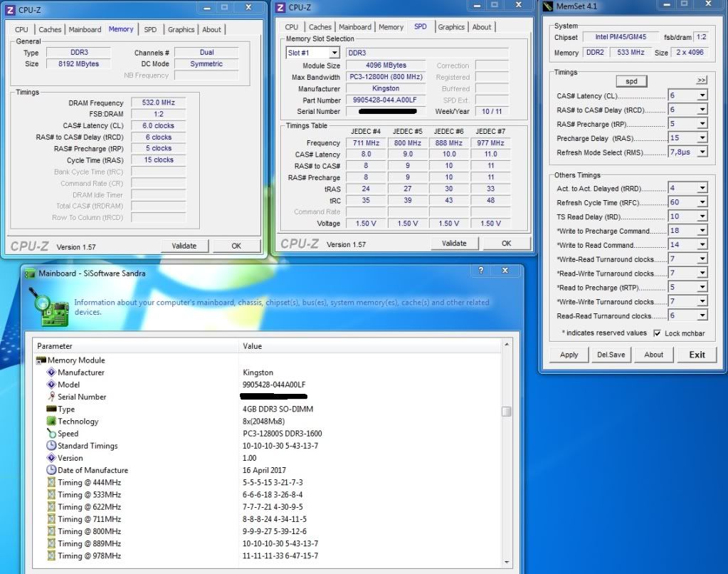Click the Sandra mainboard magnifier graphic
Screen dimensions: 728x574
(x=49, y=307)
